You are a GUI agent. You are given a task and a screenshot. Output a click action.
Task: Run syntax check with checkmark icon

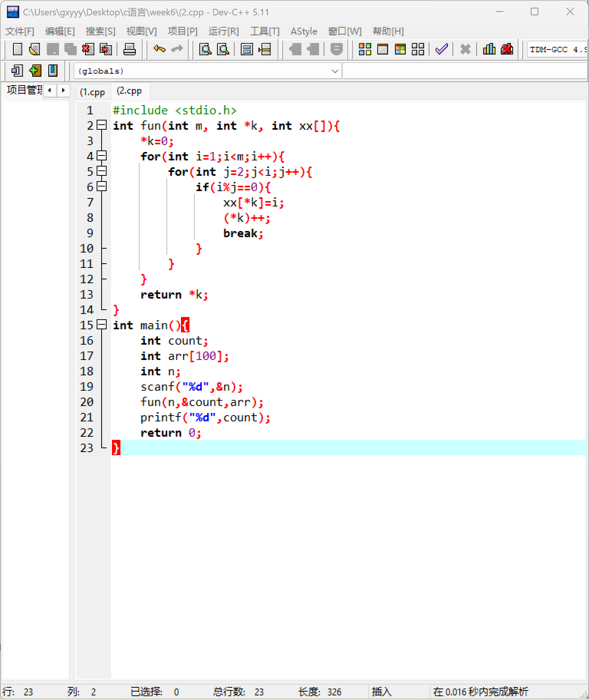(x=442, y=49)
